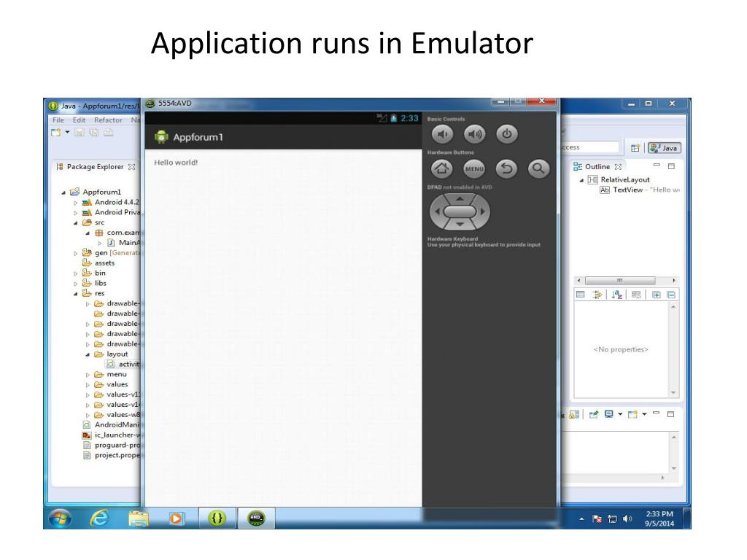Tap the Appforum1 Android app icon

[161, 137]
